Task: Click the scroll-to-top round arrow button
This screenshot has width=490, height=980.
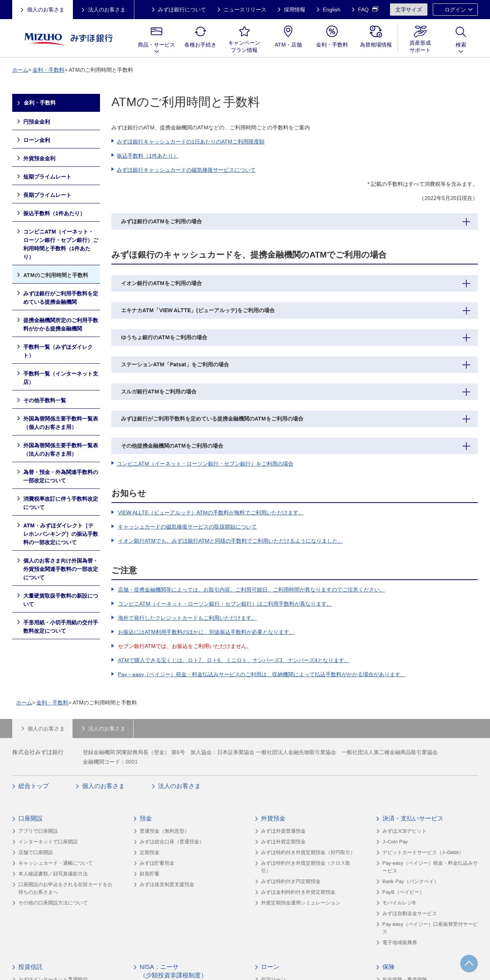Action: click(469, 964)
